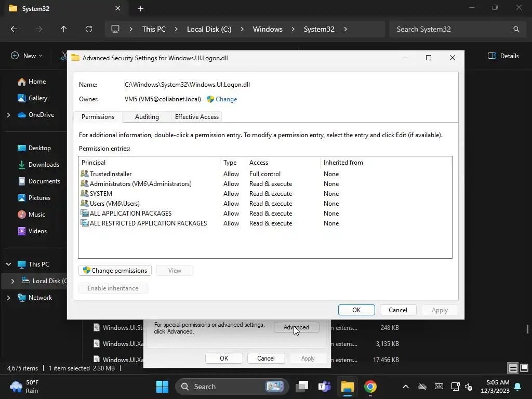The image size is (532, 399).
Task: Switch to the Effective Access tab
Action: tap(197, 117)
